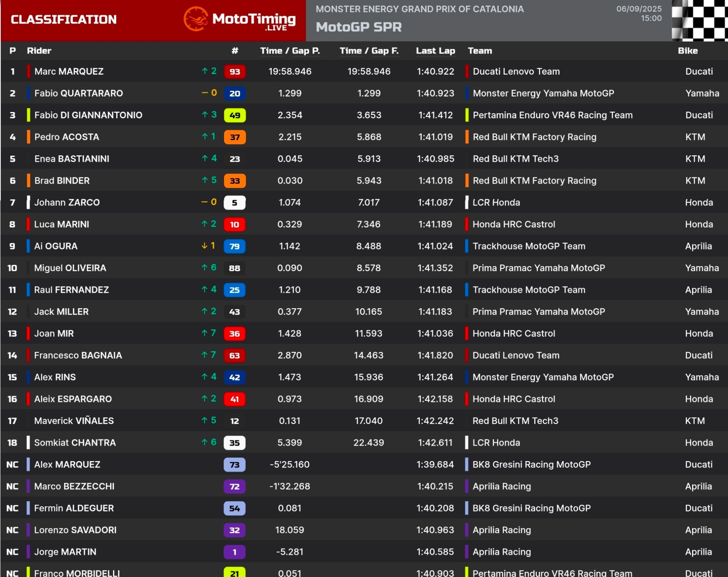Click Johann ZARCO's white number 5 badge

(235, 203)
